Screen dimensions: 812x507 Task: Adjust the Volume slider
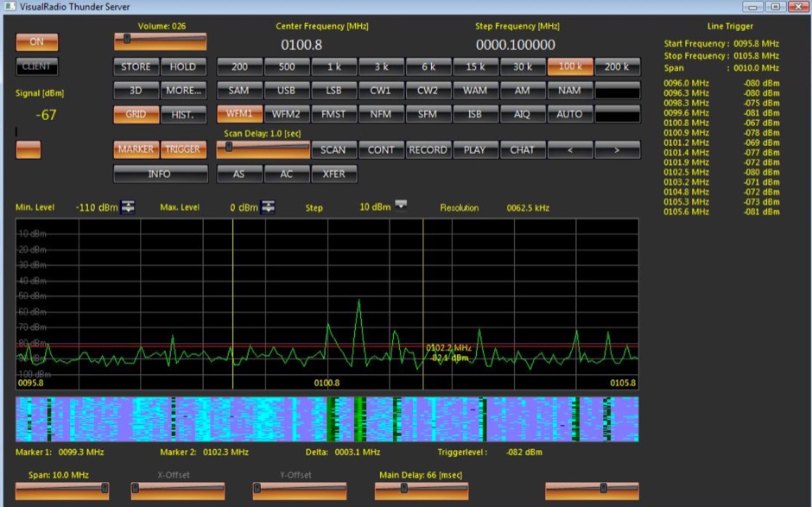click(161, 41)
